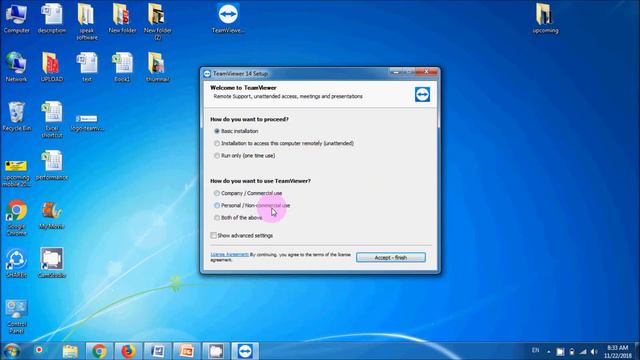Open the upcoming mobile image icon
The image size is (640, 360).
click(16, 173)
